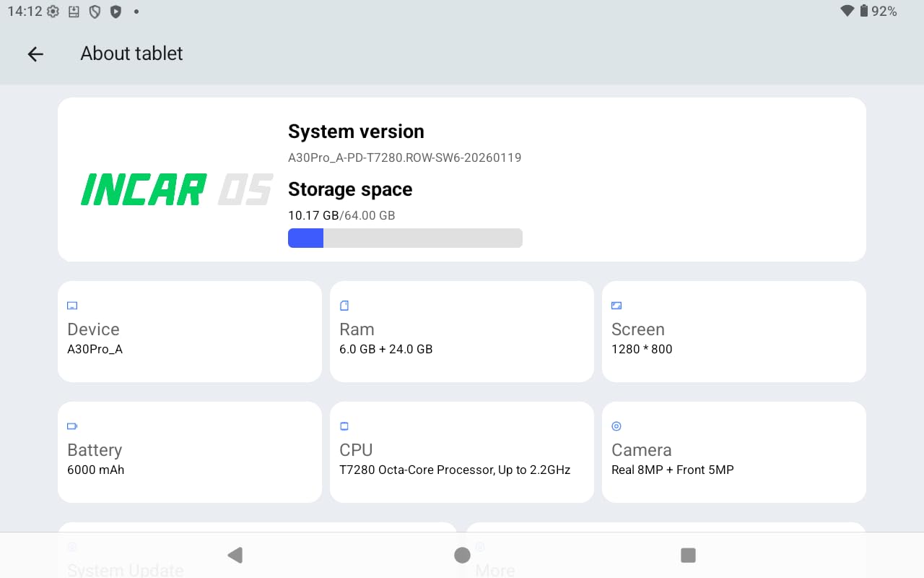Viewport: 924px width, 578px height.
Task: Tap the Android Home navigation button
Action: [x=462, y=555]
